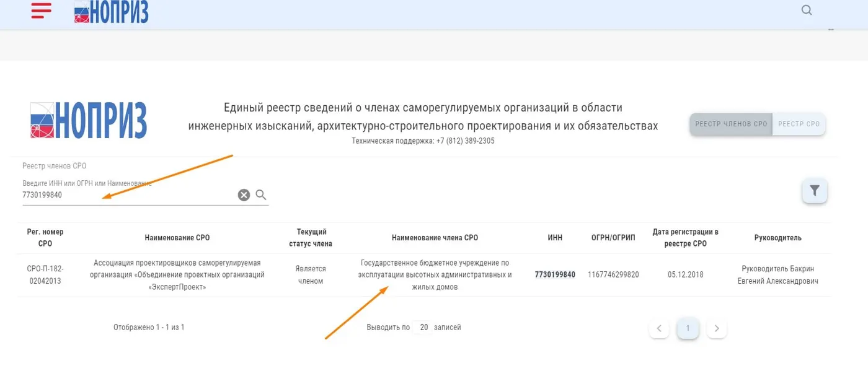Select OGRN value 1167746299820

[613, 275]
